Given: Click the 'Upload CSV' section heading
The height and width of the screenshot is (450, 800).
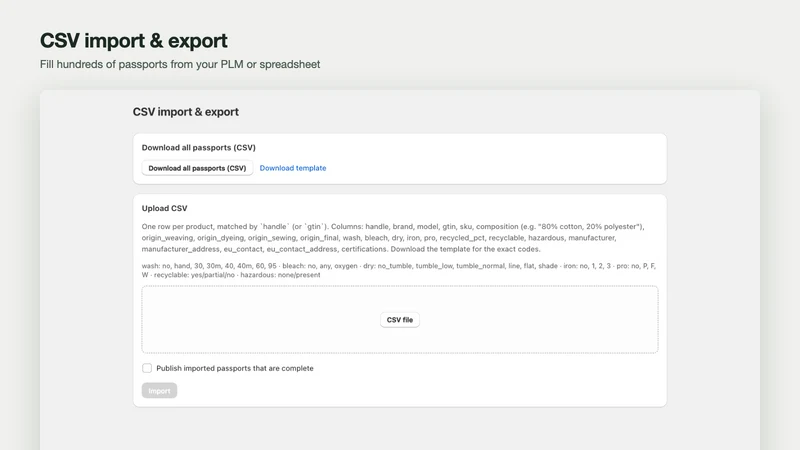Looking at the screenshot, I should tap(164, 208).
